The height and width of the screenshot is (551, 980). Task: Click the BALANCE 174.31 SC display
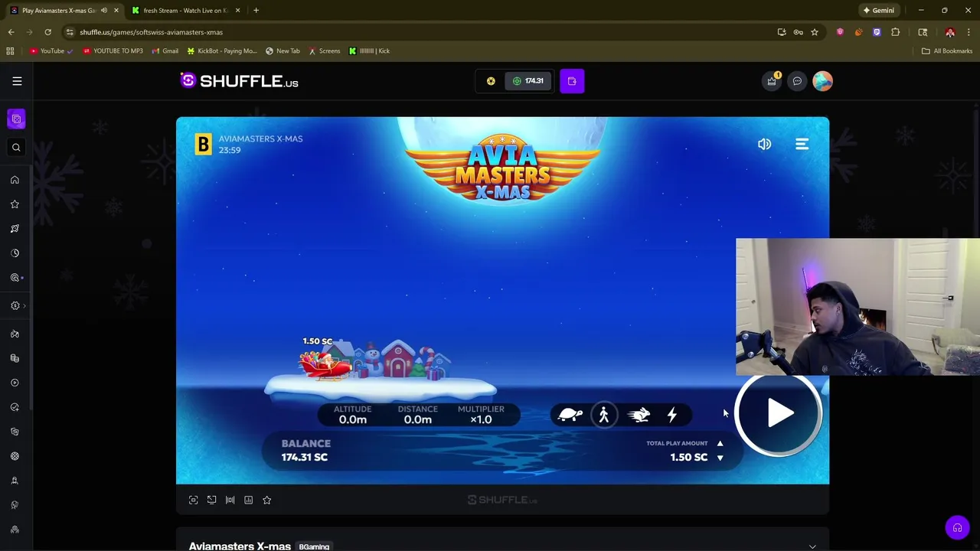[x=305, y=450]
